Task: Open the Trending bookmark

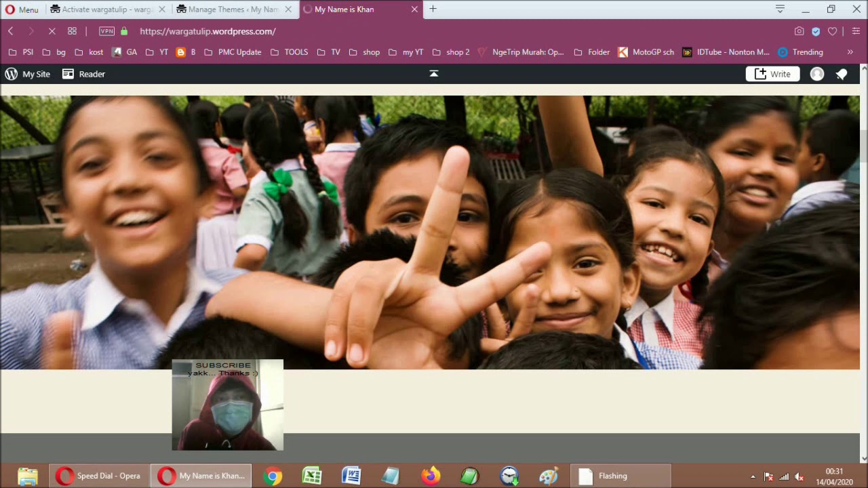Action: 800,52
